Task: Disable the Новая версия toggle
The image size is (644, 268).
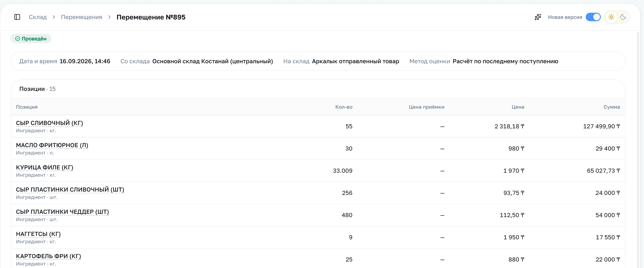Action: point(593,17)
